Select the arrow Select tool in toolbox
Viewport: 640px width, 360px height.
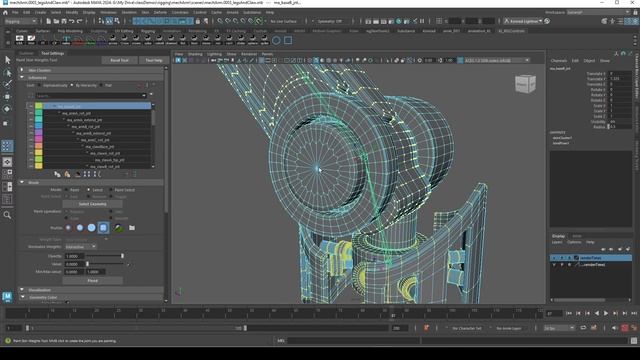coord(7,60)
